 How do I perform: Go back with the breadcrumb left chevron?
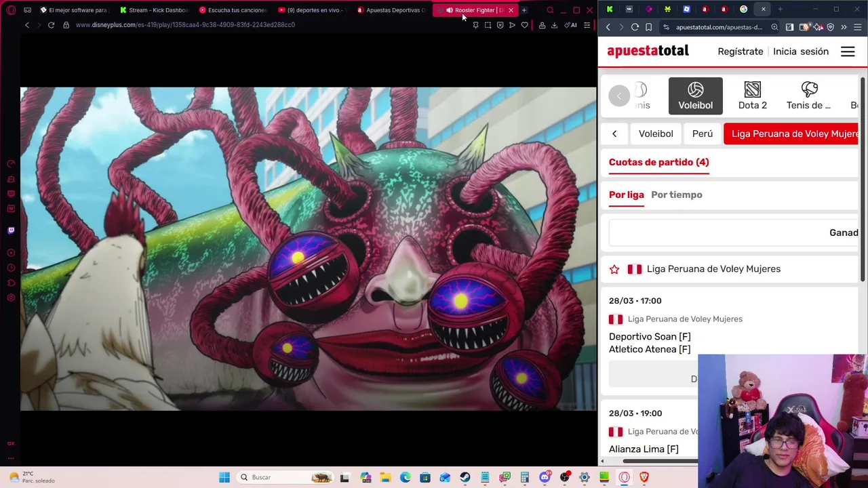614,134
